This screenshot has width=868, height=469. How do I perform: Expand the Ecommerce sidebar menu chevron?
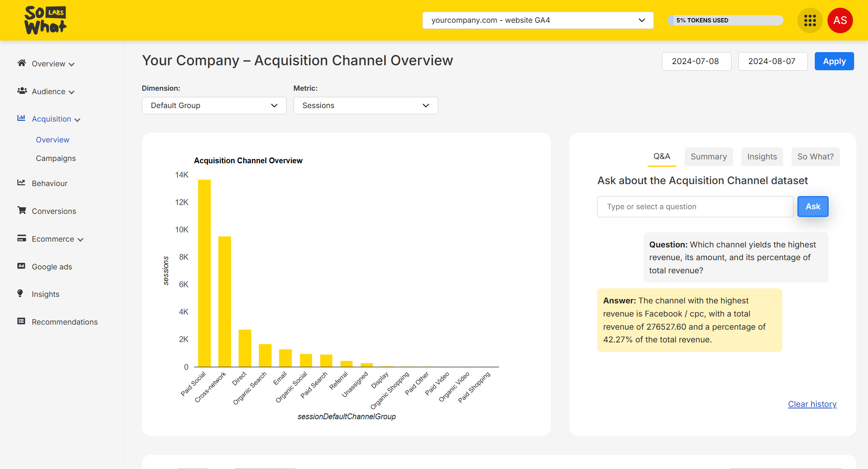coord(80,240)
